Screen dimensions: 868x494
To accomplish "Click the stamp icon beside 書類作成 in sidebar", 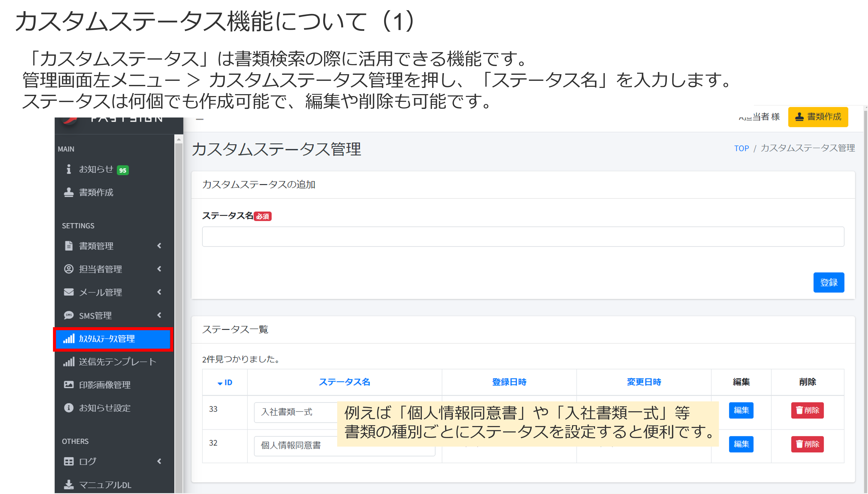I will pos(69,192).
